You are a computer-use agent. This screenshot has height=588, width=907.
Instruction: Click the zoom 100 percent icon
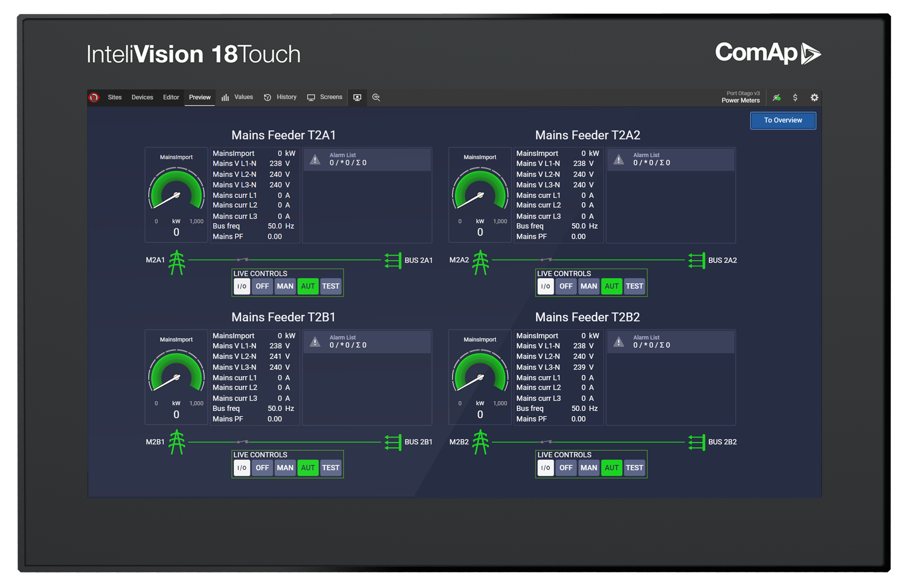tap(376, 98)
